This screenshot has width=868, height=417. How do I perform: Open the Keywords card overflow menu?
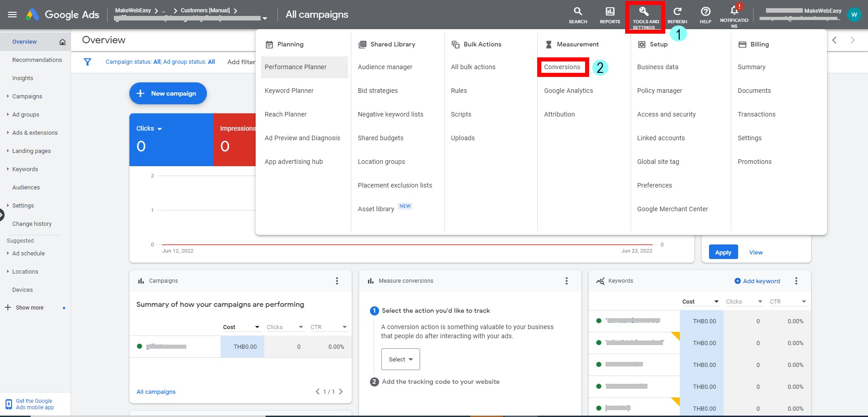[796, 281]
